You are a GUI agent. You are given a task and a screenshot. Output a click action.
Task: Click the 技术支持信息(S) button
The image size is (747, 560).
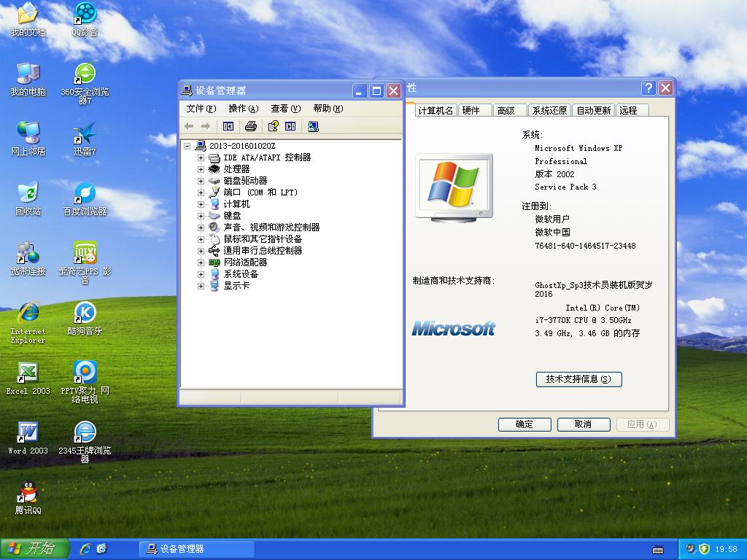click(578, 379)
